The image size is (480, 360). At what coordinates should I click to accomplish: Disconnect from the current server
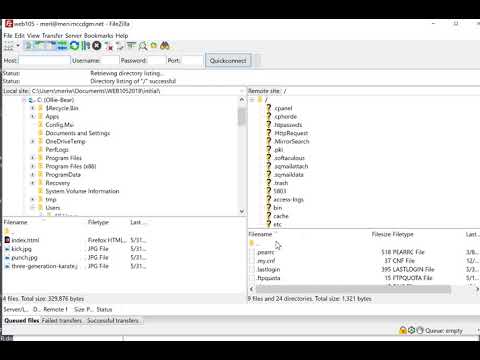109,46
